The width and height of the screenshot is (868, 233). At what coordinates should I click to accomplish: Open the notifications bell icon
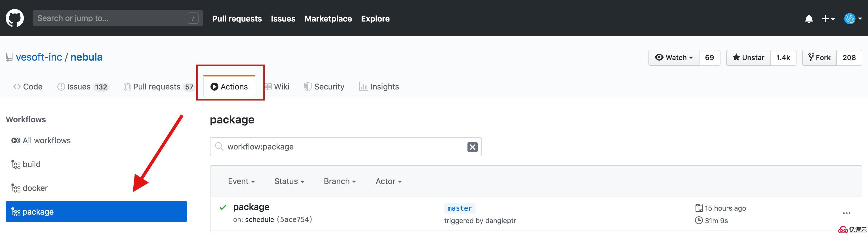[809, 19]
